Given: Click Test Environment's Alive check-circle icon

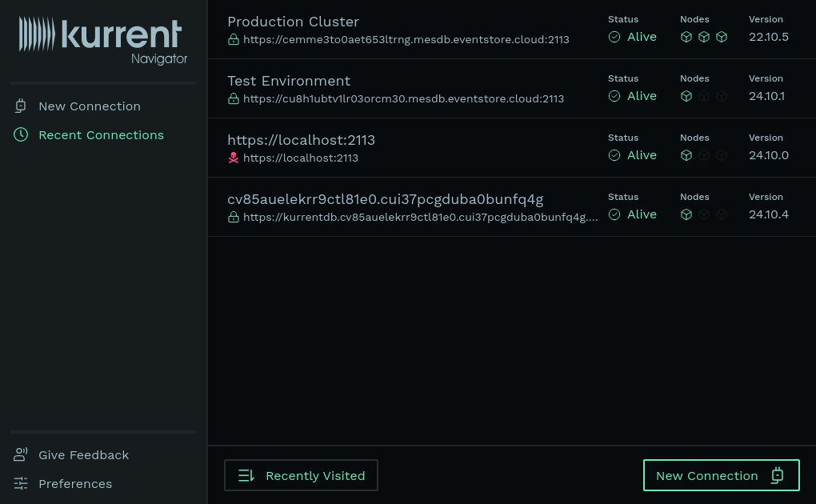Looking at the screenshot, I should (x=614, y=96).
